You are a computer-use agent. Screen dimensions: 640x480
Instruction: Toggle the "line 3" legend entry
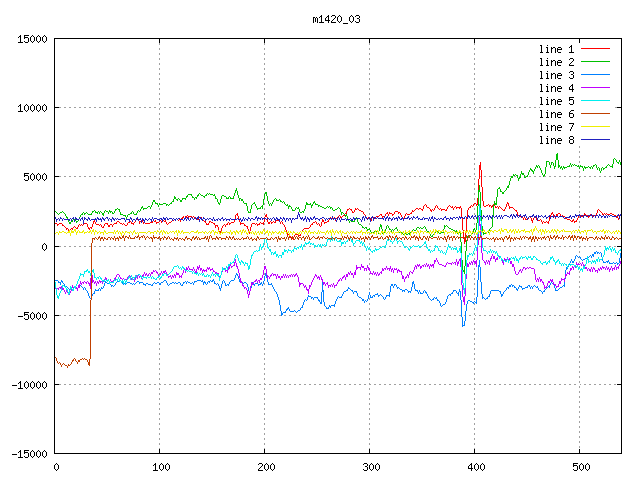pyautogui.click(x=557, y=75)
